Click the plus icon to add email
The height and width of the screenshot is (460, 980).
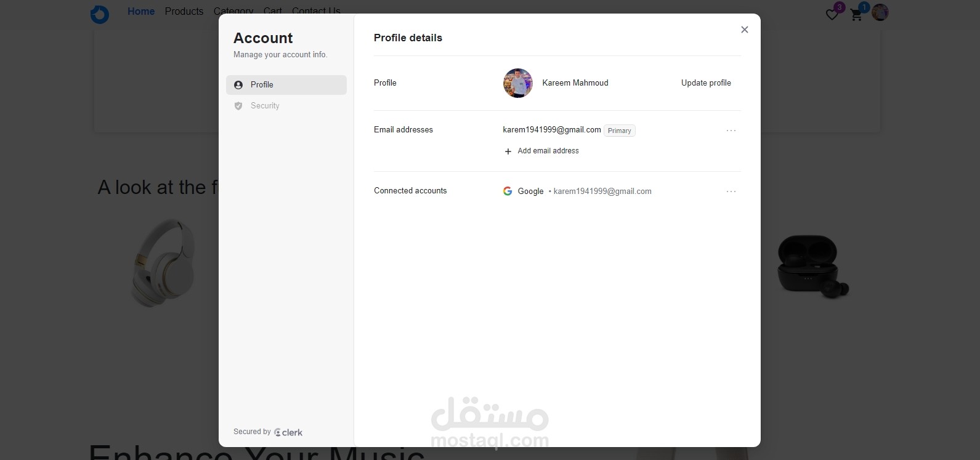point(508,151)
